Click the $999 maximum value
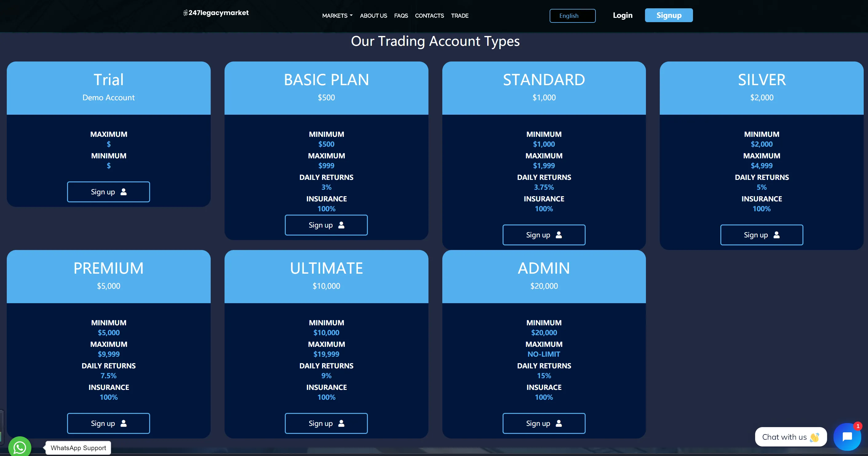868x456 pixels. 326,165
